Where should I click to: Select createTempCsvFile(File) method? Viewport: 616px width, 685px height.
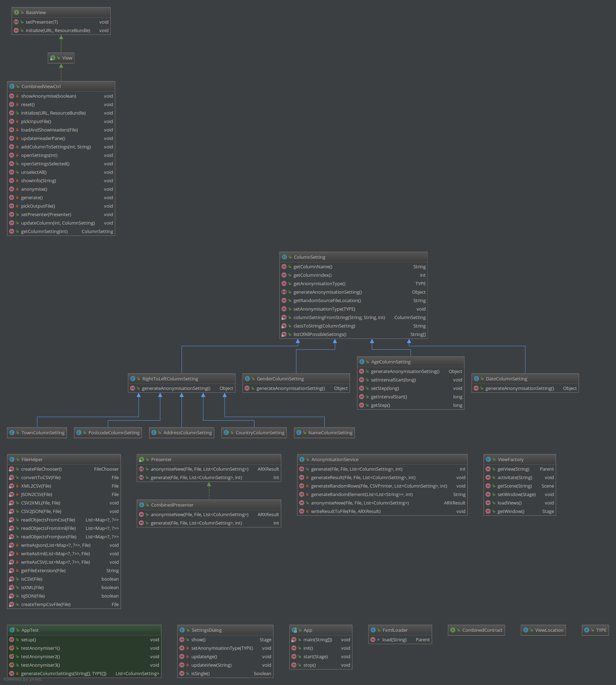tap(64, 604)
